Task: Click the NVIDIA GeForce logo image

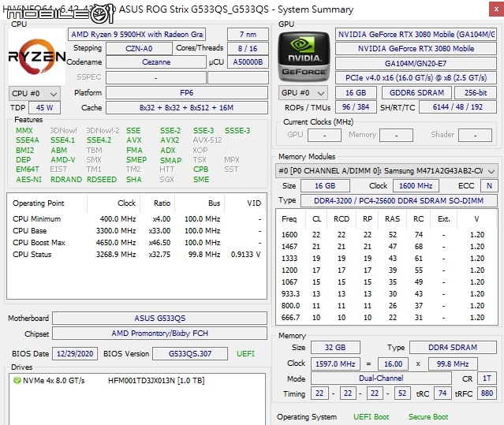Action: [x=304, y=57]
